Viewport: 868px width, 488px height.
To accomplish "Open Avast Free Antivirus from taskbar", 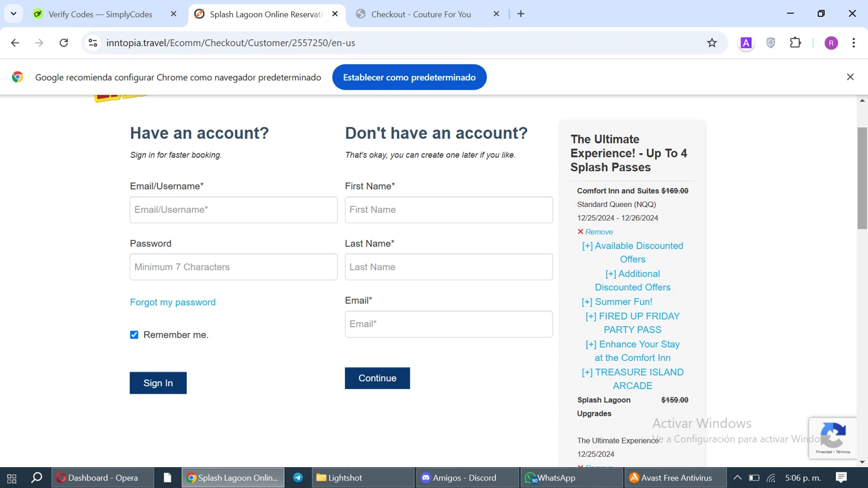I will point(675,478).
